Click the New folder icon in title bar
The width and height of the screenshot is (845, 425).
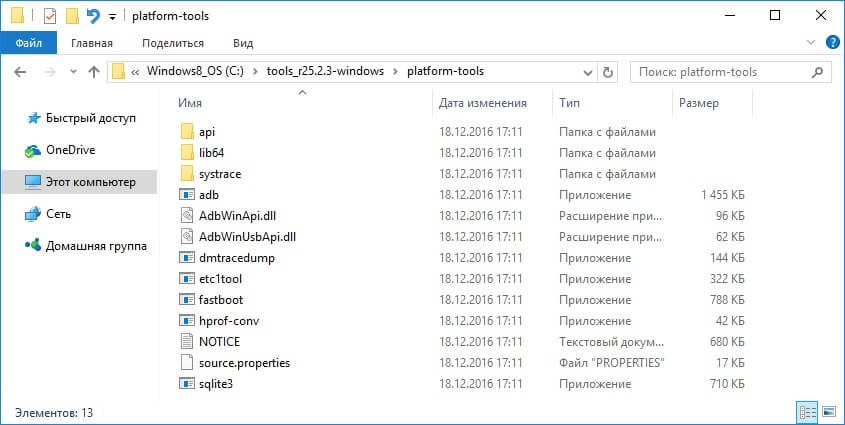71,16
